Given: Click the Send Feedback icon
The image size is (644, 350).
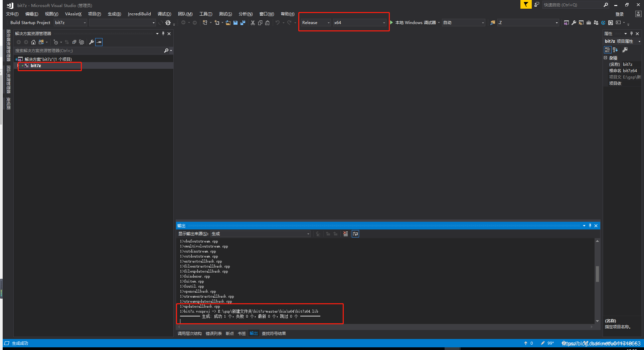Looking at the screenshot, I should (537, 4).
